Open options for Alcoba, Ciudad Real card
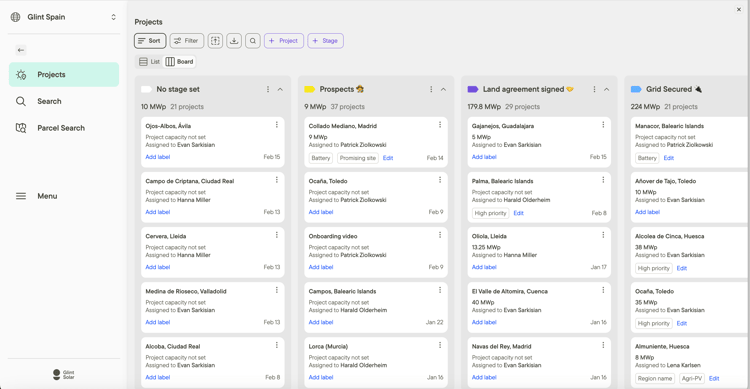This screenshot has width=750, height=389. [x=276, y=345]
